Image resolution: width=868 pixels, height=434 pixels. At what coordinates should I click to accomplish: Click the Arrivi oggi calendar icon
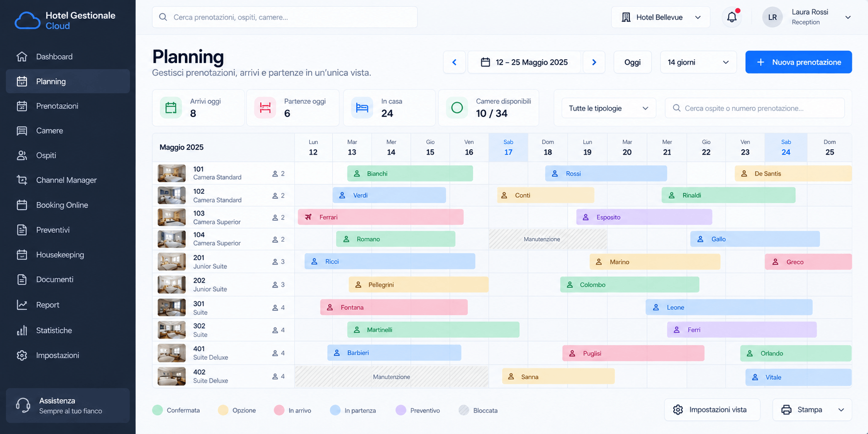pos(171,108)
